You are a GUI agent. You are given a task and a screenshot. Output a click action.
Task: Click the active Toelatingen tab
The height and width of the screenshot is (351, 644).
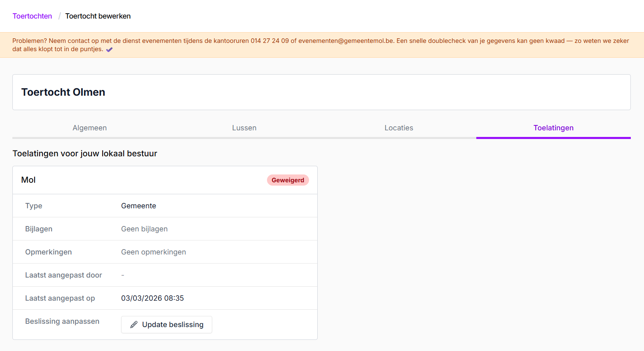(553, 128)
